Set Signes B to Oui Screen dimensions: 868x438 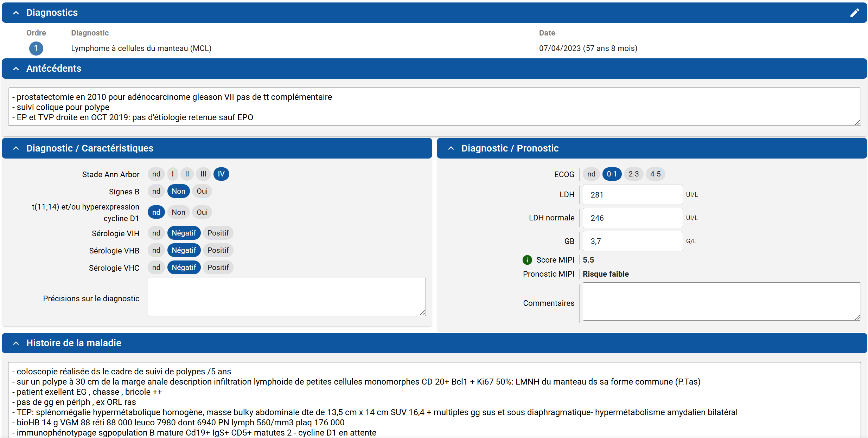(202, 191)
